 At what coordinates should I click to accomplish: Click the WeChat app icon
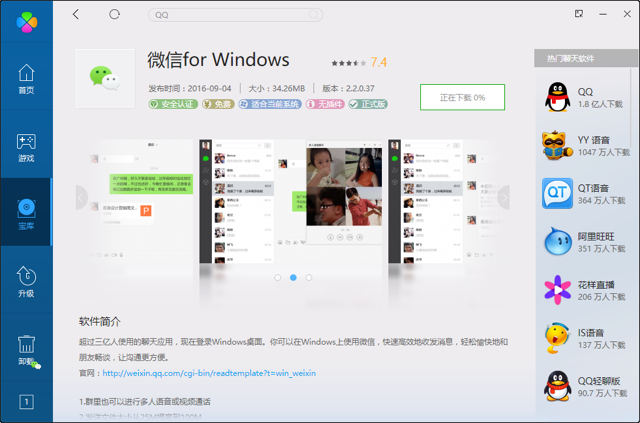pyautogui.click(x=105, y=78)
